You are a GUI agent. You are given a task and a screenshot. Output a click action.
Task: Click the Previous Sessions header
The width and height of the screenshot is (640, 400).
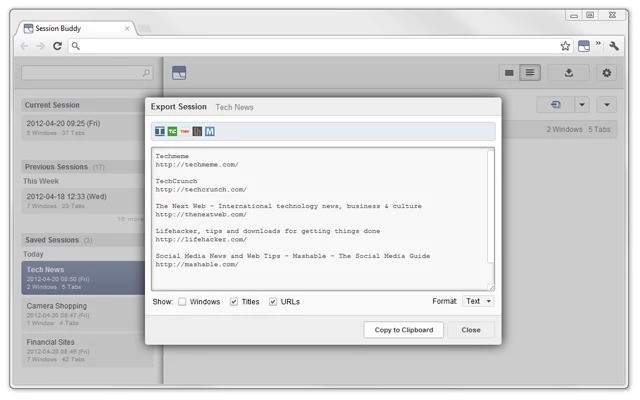click(x=83, y=167)
